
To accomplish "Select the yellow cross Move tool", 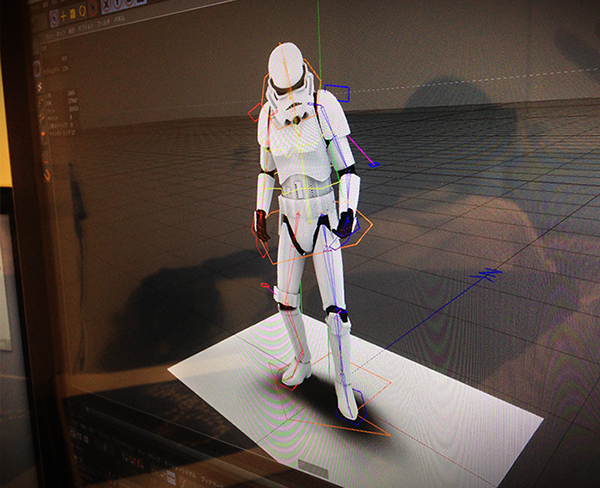I will [63, 16].
